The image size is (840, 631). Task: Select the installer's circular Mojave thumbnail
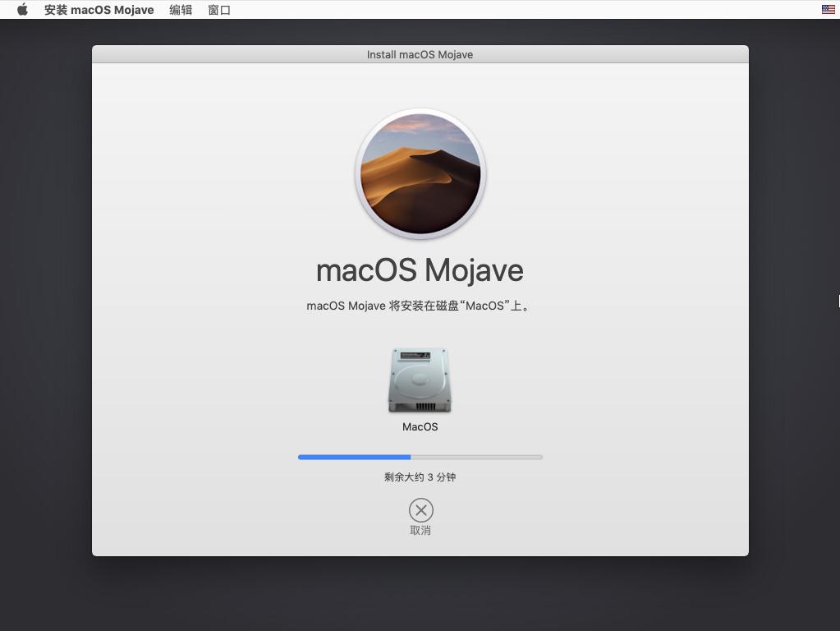point(420,173)
